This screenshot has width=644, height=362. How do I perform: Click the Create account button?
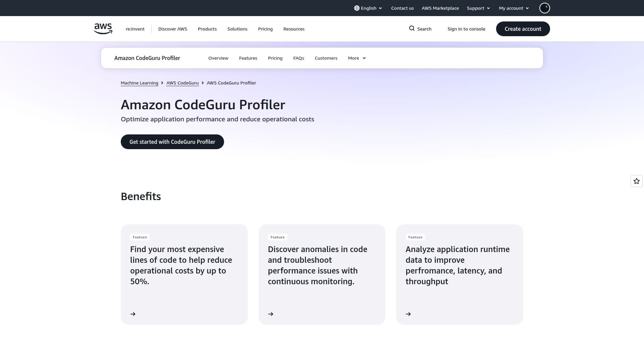click(x=523, y=29)
